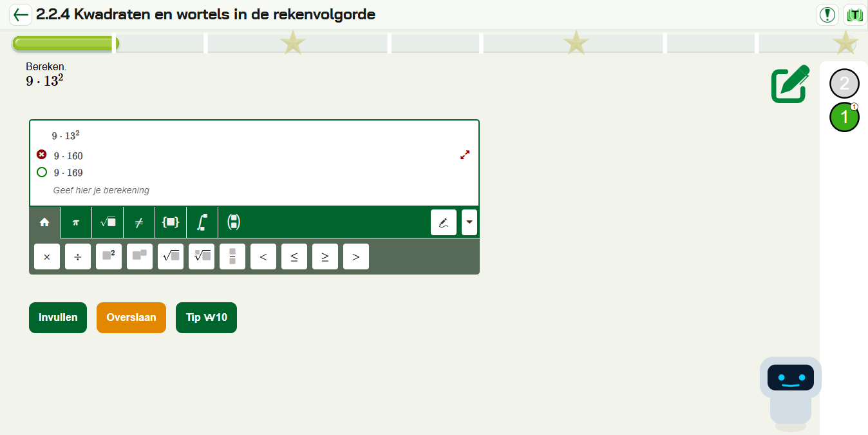868x435 pixels.
Task: Insert the division sign
Action: (78, 256)
